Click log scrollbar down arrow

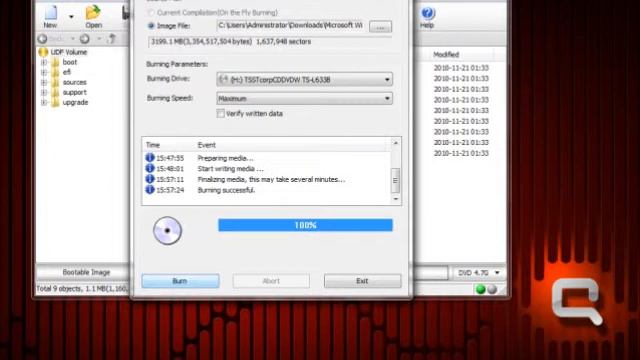(396, 199)
